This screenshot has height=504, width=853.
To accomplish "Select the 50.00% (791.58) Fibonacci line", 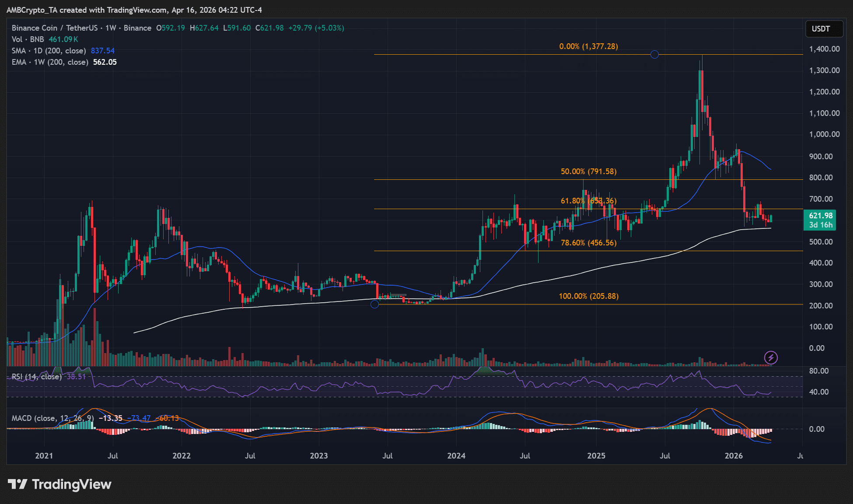I will (x=588, y=171).
